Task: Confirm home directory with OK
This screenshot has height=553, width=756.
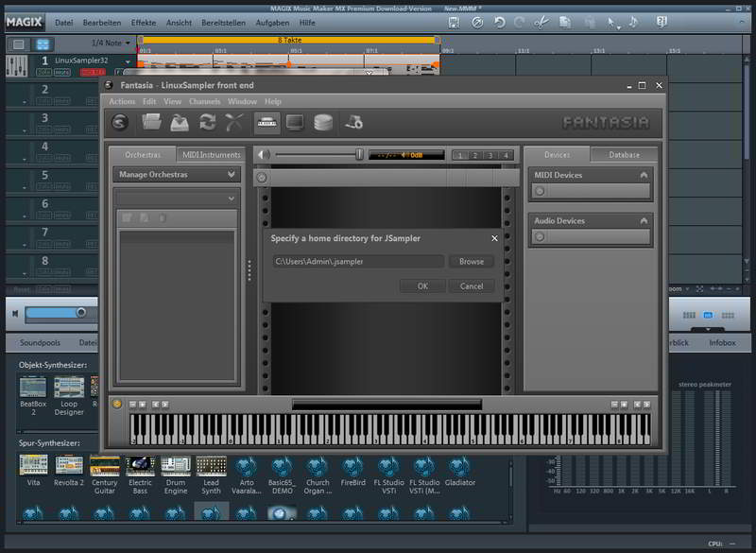Action: tap(422, 285)
